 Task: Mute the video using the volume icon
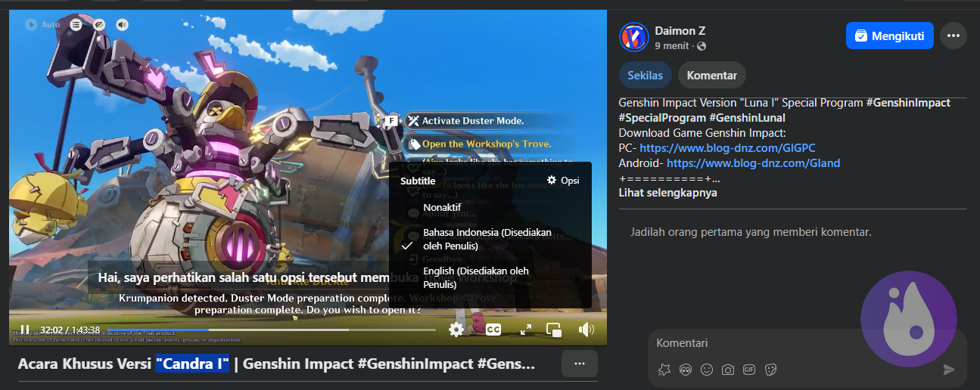coord(586,330)
